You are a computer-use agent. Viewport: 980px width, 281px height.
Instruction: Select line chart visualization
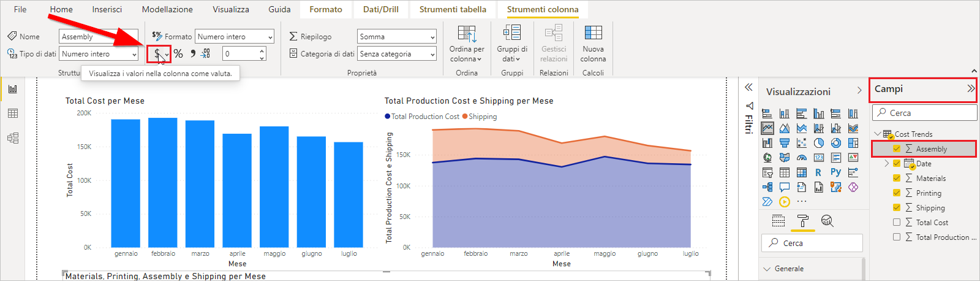click(x=767, y=128)
